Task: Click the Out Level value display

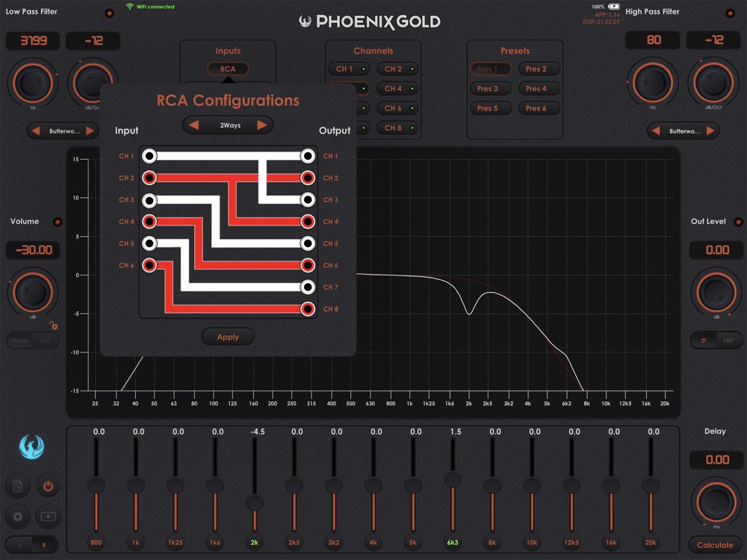Action: tap(716, 250)
